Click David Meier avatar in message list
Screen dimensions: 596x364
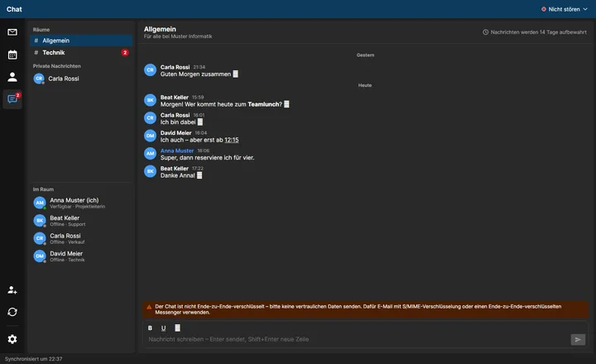150,136
